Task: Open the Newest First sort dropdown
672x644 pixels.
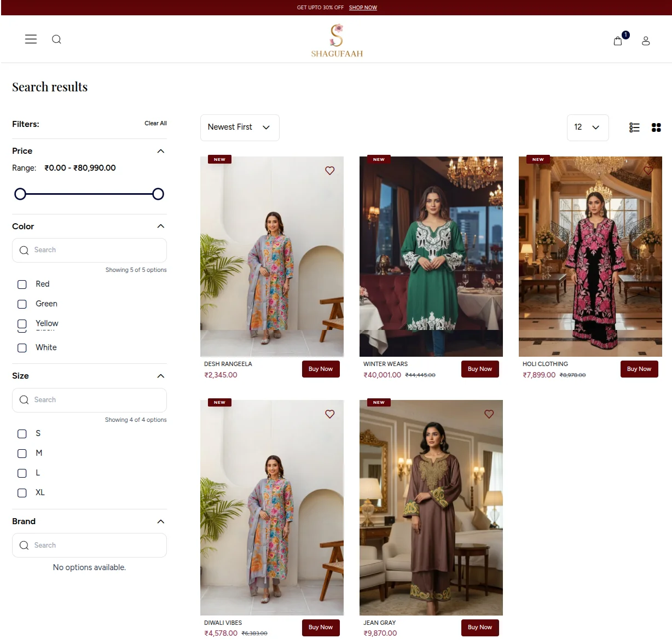Action: pos(240,127)
